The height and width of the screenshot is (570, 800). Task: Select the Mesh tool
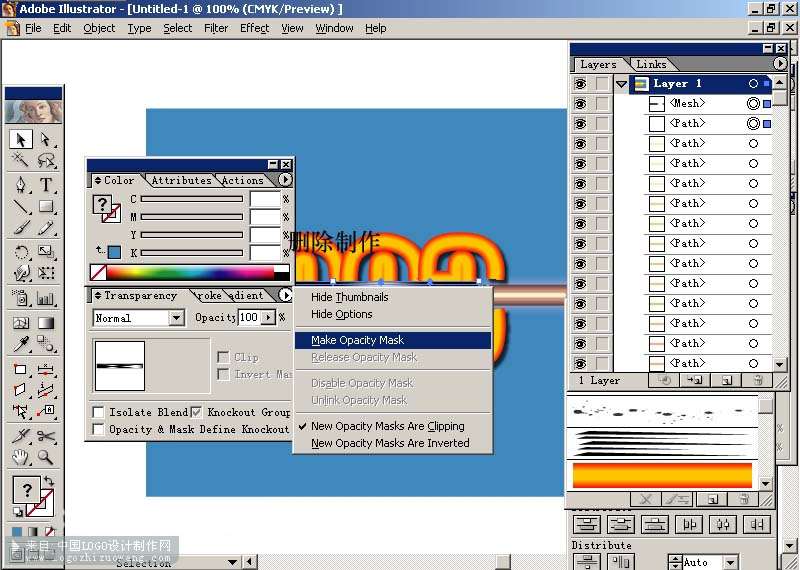[x=21, y=323]
